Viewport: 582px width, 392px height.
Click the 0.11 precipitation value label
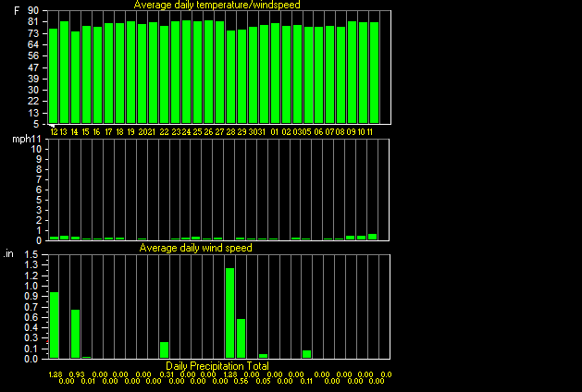[306, 381]
